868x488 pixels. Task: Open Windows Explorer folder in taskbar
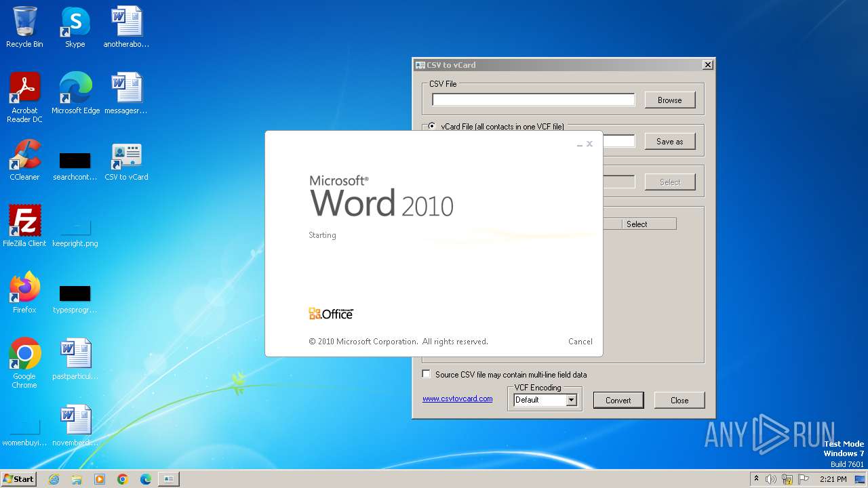(77, 479)
